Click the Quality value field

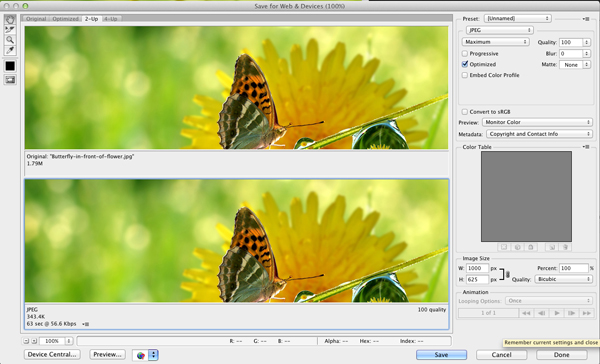coord(571,42)
